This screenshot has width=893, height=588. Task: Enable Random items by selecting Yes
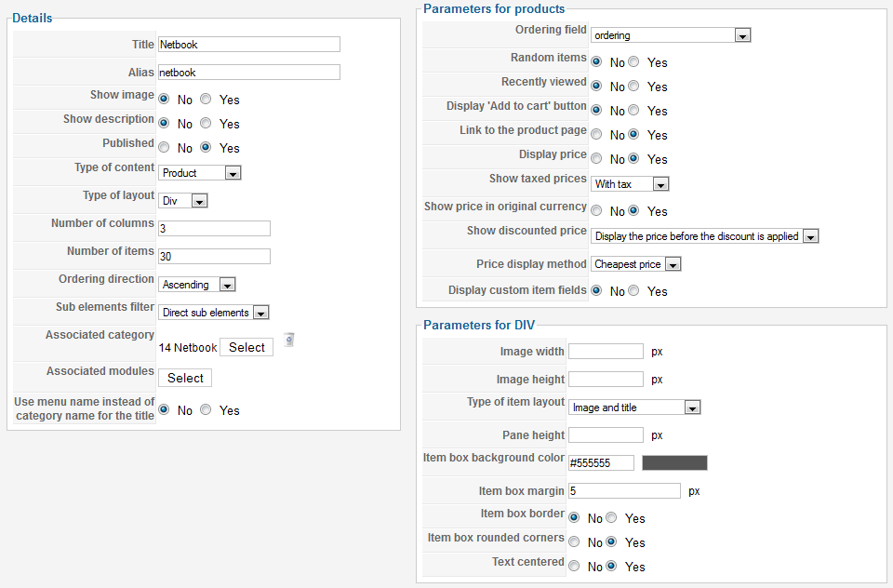click(633, 61)
